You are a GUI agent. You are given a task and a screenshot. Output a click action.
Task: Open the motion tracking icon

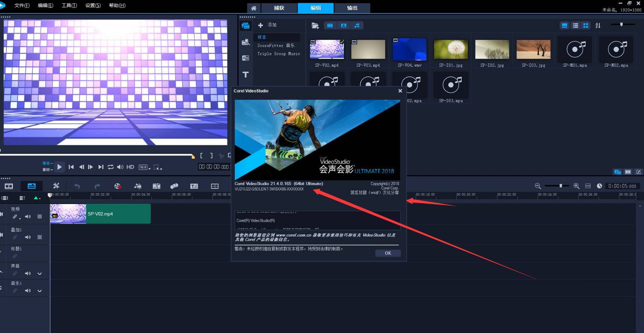174,186
